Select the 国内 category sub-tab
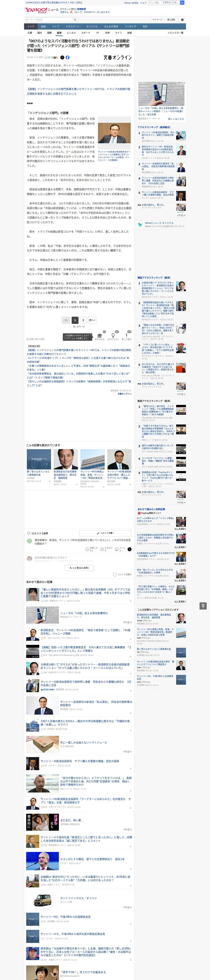Screen dimensions: 210x980 40,33
